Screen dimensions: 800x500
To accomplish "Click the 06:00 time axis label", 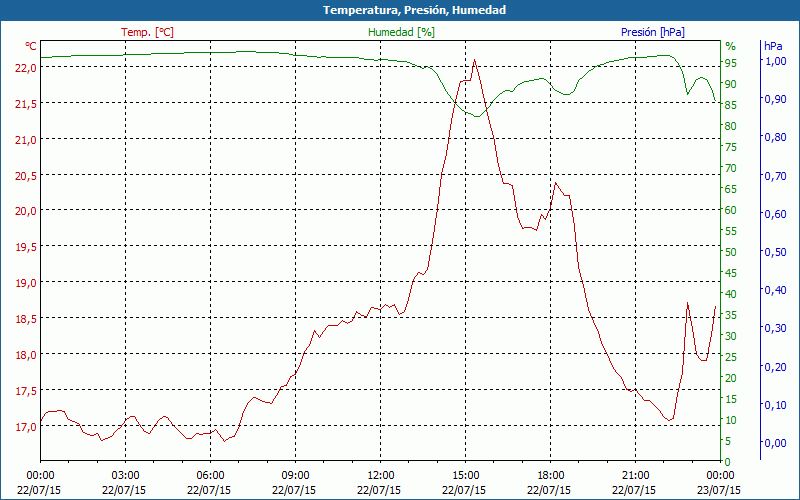I will click(210, 475).
